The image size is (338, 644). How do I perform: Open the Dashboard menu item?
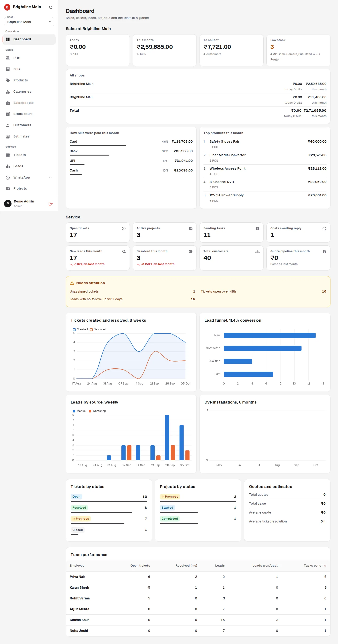point(29,39)
